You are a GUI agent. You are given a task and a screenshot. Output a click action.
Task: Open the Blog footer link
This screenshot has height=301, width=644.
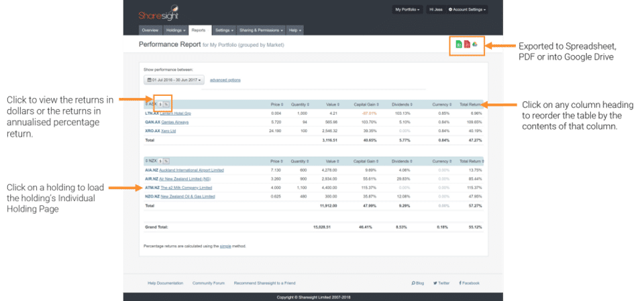(418, 283)
